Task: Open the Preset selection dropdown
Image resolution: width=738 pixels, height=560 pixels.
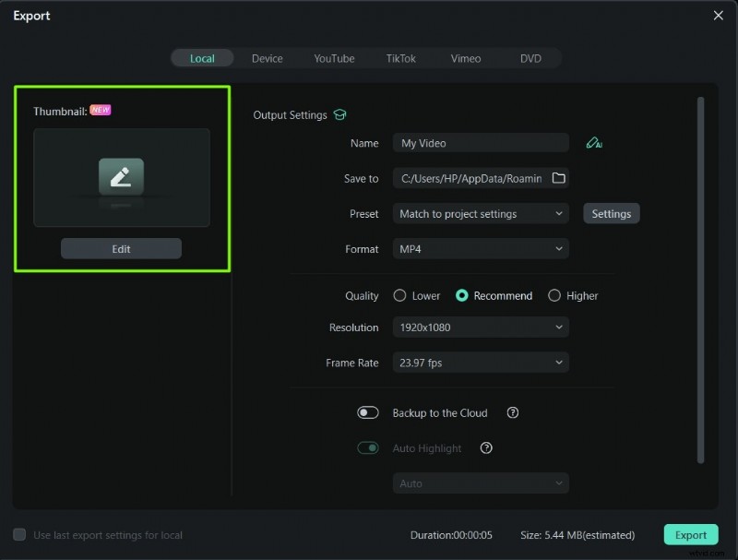Action: coord(480,213)
